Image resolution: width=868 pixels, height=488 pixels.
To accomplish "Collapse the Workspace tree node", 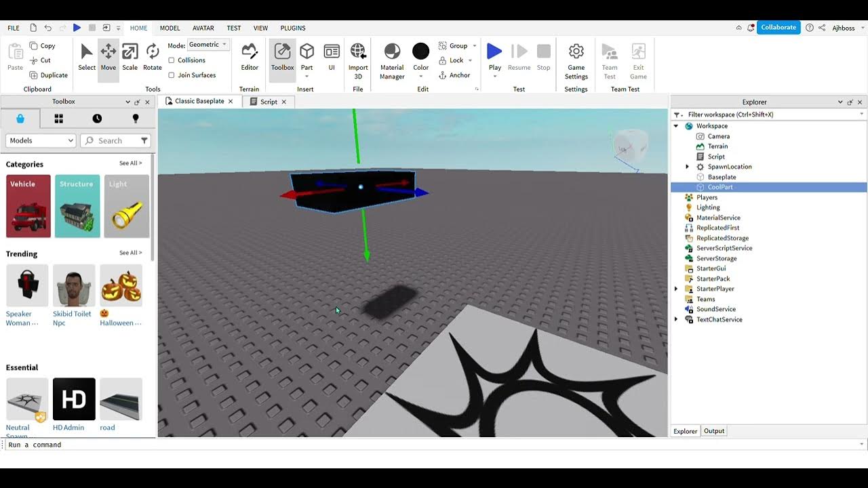I will pos(676,126).
